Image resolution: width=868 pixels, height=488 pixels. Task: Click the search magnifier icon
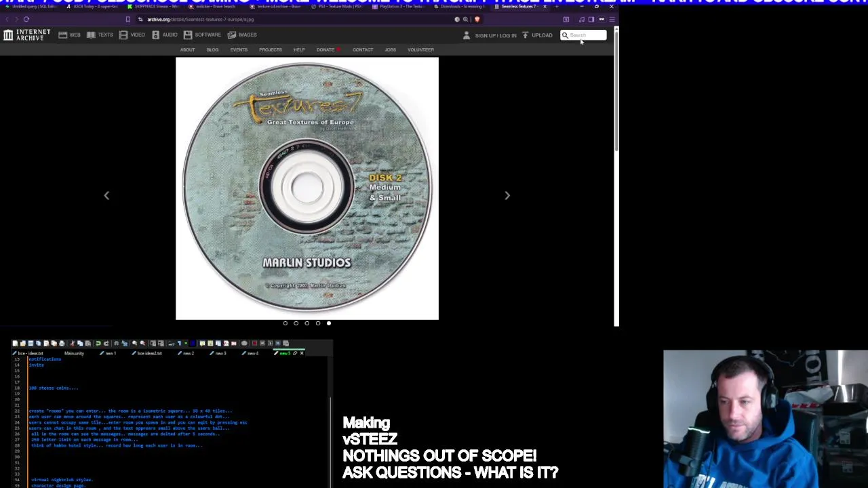[x=565, y=35]
